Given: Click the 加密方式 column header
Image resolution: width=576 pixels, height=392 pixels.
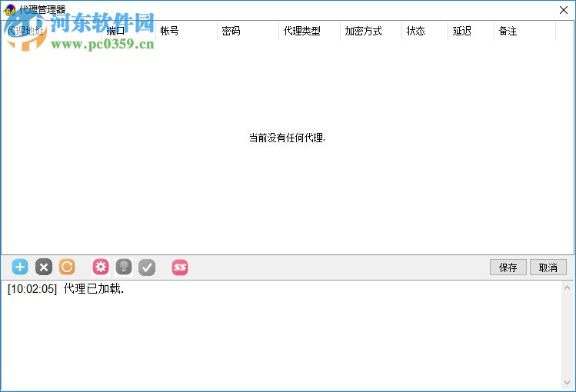Looking at the screenshot, I should click(371, 31).
